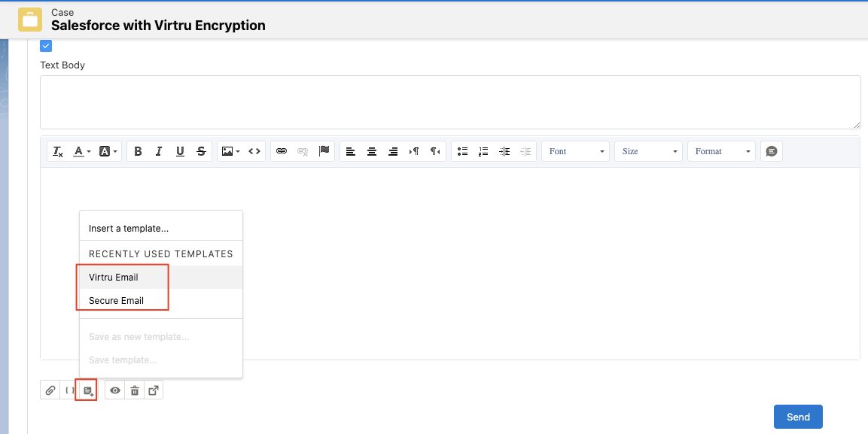This screenshot has height=434, width=868.
Task: Insert a numbered list
Action: click(483, 151)
